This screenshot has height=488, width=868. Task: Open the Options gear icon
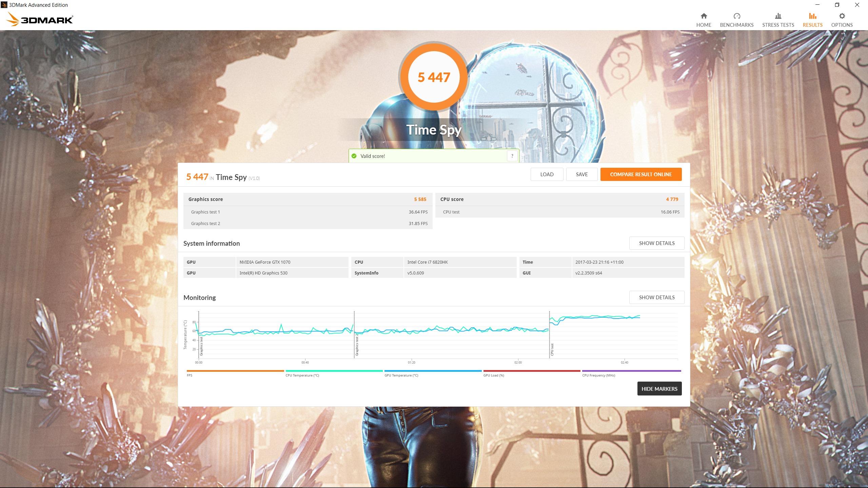pyautogui.click(x=842, y=16)
